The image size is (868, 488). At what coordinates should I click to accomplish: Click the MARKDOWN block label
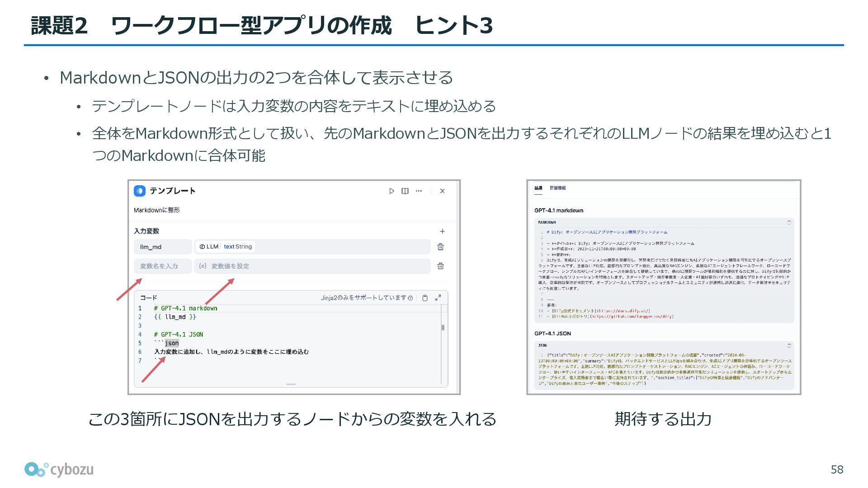click(x=547, y=222)
